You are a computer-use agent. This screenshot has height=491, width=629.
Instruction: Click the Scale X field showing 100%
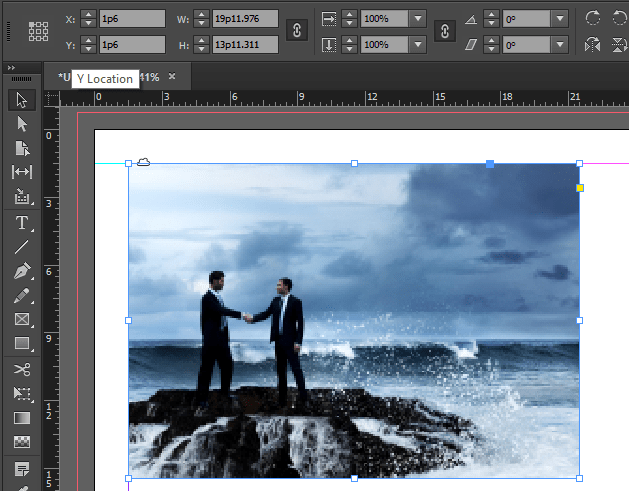pyautogui.click(x=384, y=18)
